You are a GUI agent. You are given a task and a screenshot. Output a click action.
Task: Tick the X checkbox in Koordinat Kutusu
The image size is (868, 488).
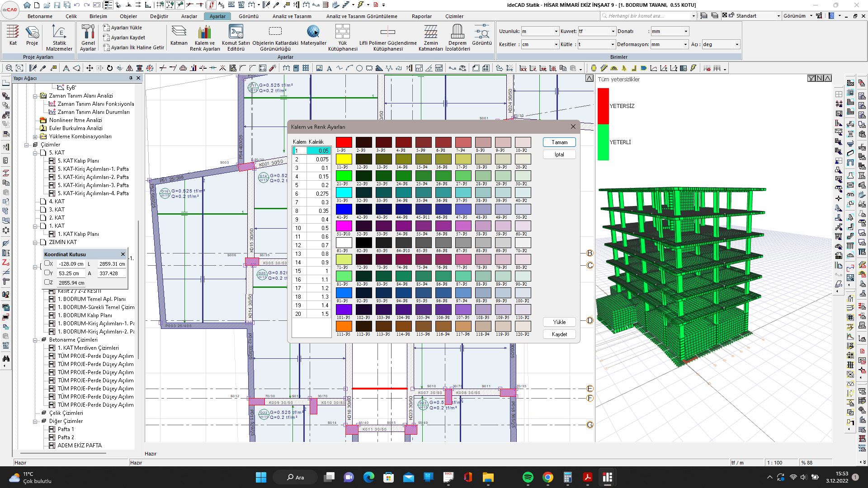pos(47,263)
